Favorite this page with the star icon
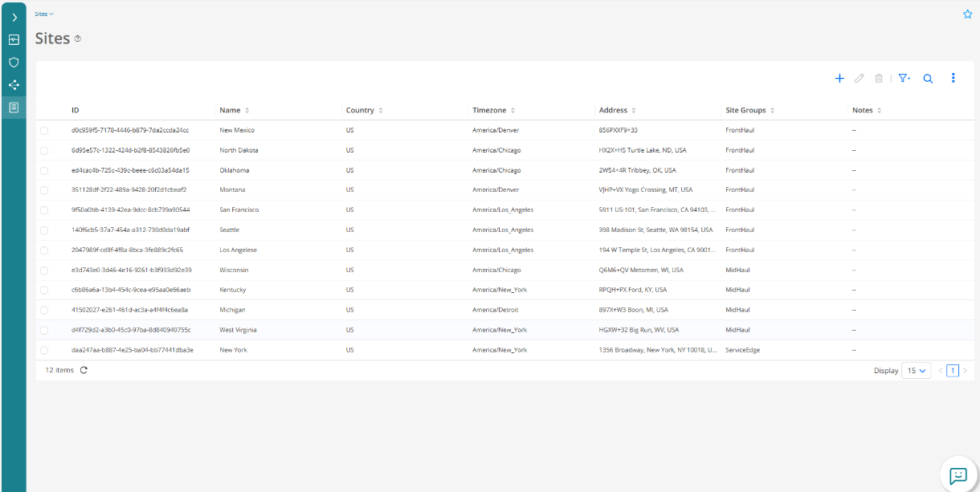The height and width of the screenshot is (492, 980). pos(967,14)
